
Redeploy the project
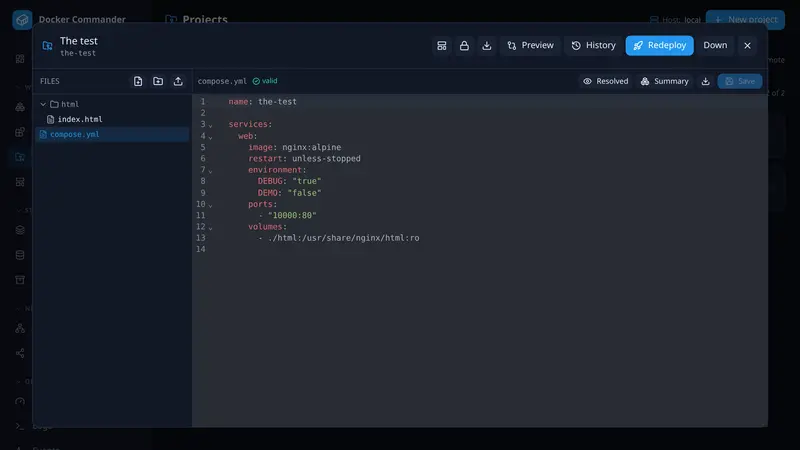click(659, 45)
